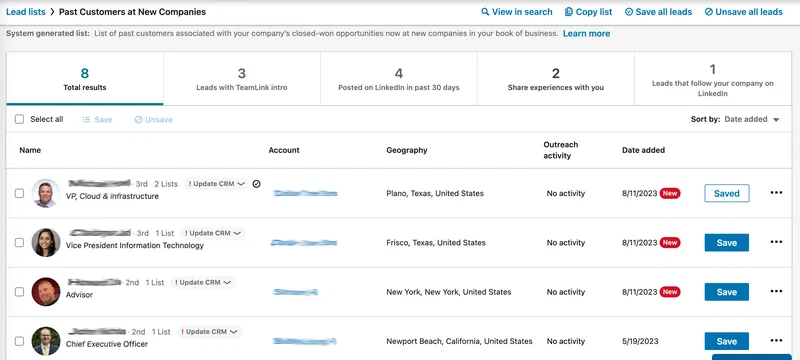
Task: Open account link for Plano, Texas lead
Action: click(305, 193)
